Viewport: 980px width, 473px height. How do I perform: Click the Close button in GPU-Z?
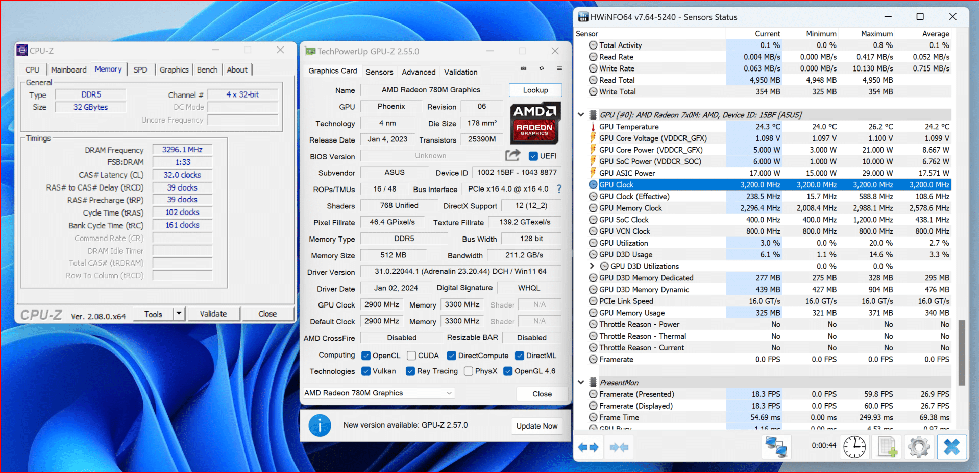click(542, 394)
